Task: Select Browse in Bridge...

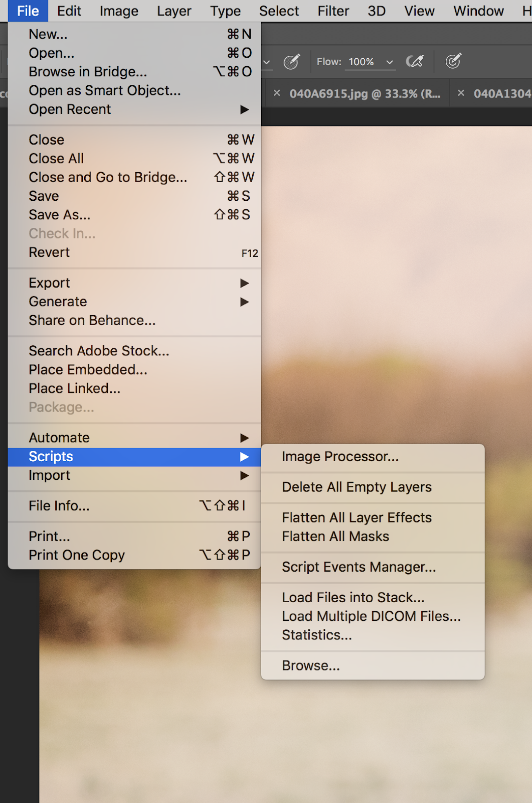Action: point(134,72)
